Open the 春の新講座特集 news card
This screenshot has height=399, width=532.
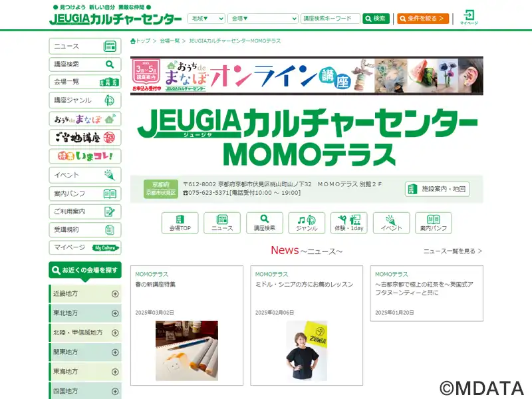[x=187, y=325]
